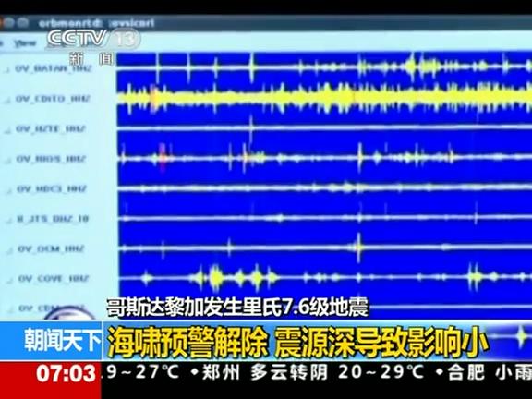
Task: Select the OV_OCM_HHZ channel label
Action: coord(51,249)
